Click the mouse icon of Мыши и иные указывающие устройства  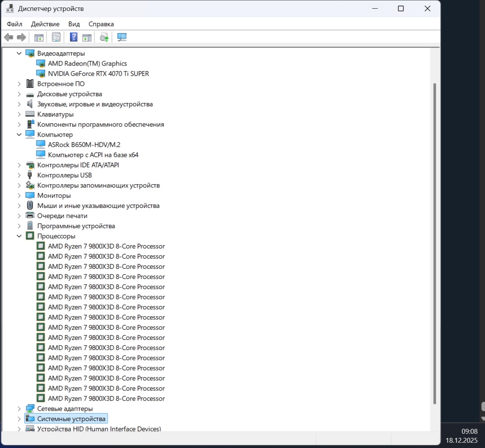pos(30,206)
